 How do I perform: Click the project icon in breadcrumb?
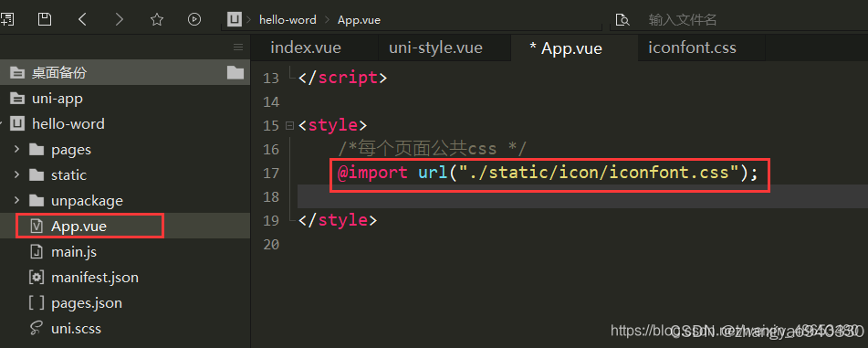pyautogui.click(x=235, y=19)
